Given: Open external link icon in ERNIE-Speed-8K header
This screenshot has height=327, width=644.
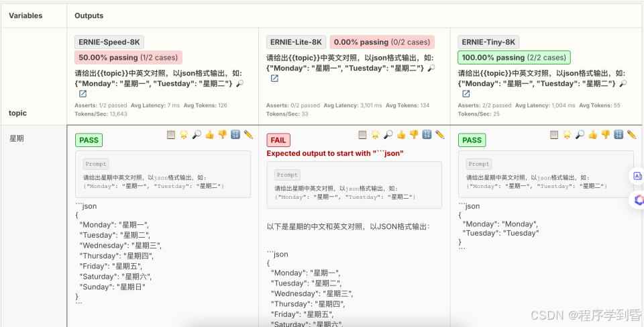Looking at the screenshot, I should [83, 94].
